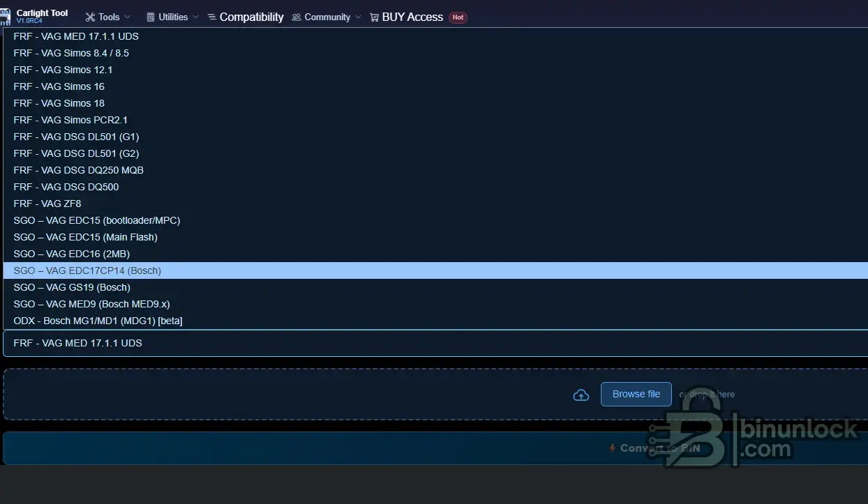
Task: Open the Community menu
Action: coord(327,17)
